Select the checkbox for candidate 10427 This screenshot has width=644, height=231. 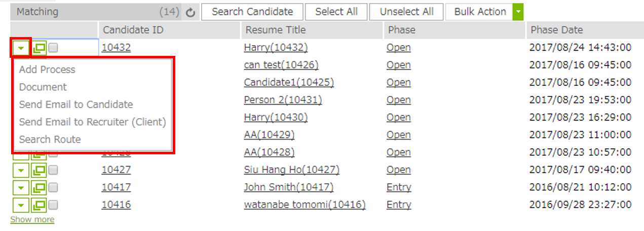coord(53,170)
